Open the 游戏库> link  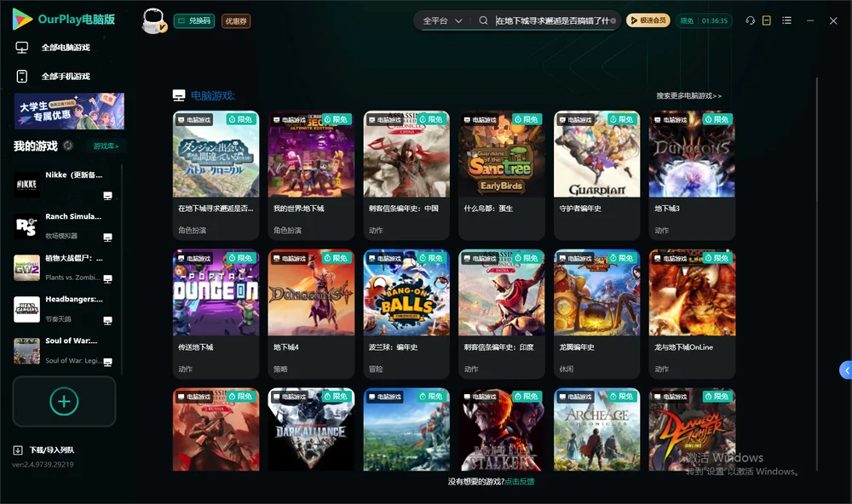tap(106, 146)
